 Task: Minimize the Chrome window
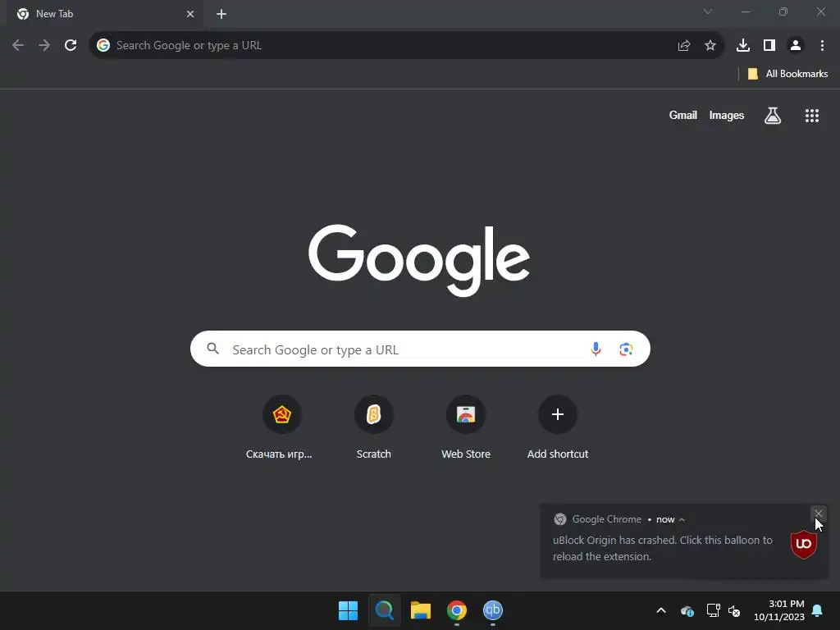[746, 11]
